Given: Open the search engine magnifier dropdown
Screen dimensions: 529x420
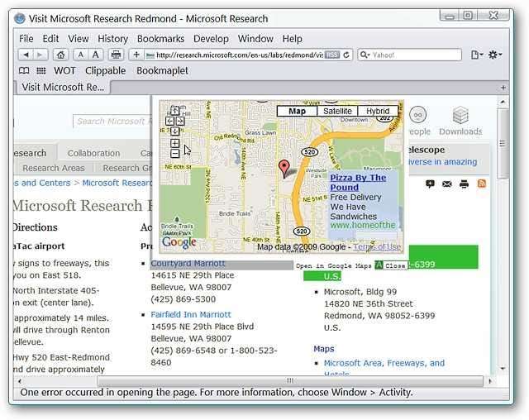Looking at the screenshot, I should click(x=365, y=55).
